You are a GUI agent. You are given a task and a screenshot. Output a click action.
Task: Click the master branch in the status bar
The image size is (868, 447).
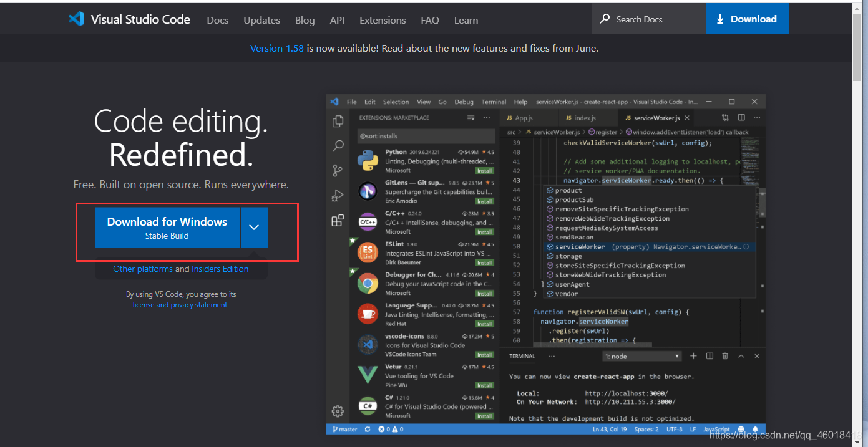click(x=345, y=429)
